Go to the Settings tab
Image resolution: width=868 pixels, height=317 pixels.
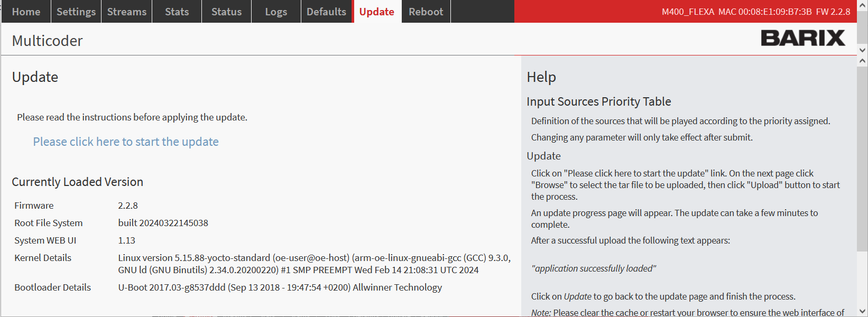click(x=76, y=12)
